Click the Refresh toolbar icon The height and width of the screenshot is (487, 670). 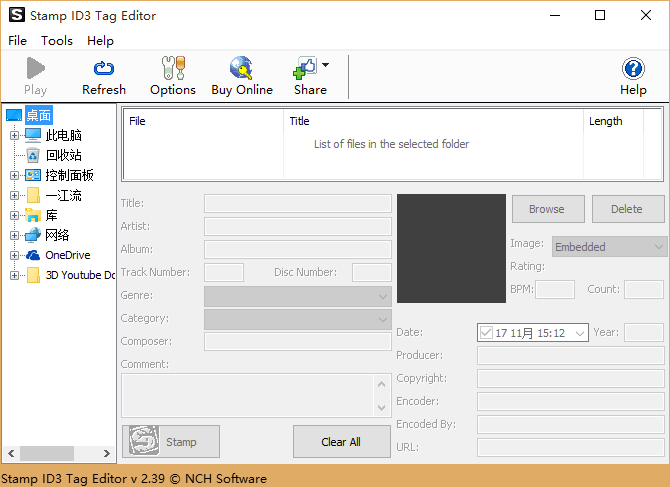(104, 68)
